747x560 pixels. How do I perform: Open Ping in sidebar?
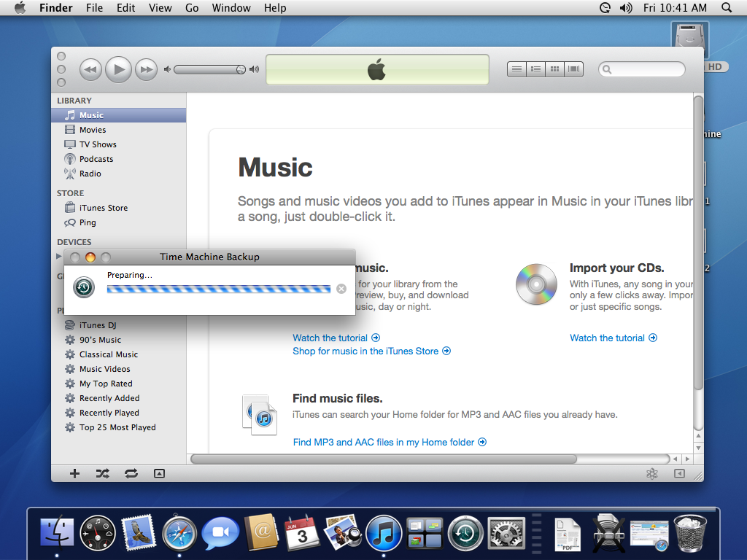[119, 222]
